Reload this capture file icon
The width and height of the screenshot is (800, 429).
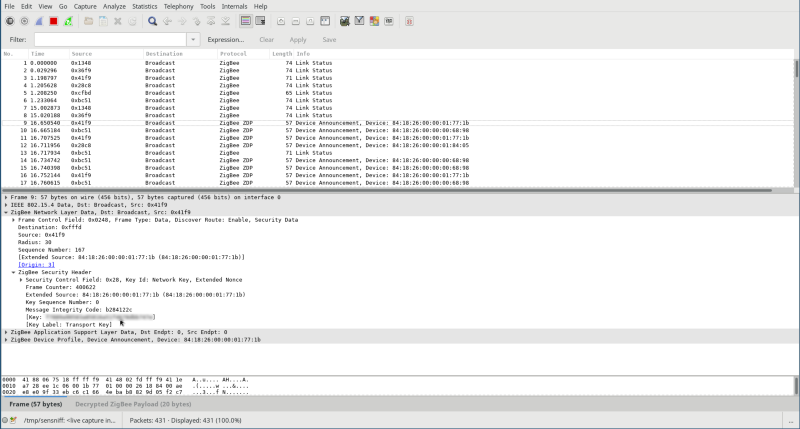pyautogui.click(x=132, y=21)
